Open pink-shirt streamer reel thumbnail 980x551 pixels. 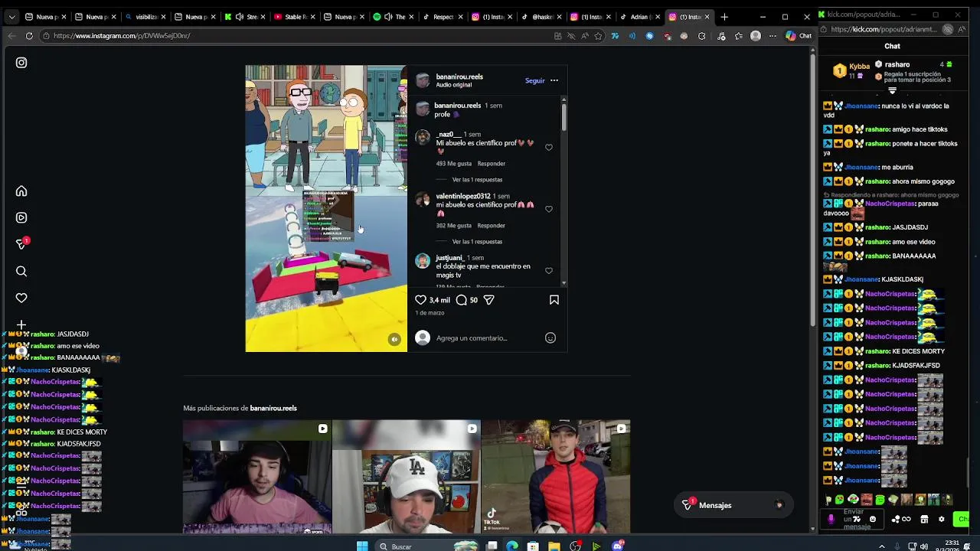[257, 477]
